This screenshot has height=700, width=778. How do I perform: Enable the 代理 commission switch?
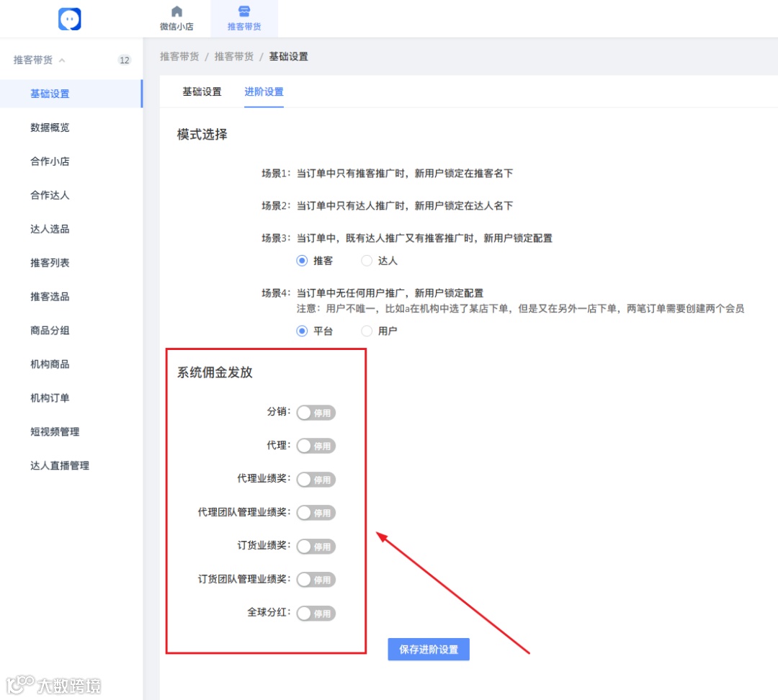point(316,446)
